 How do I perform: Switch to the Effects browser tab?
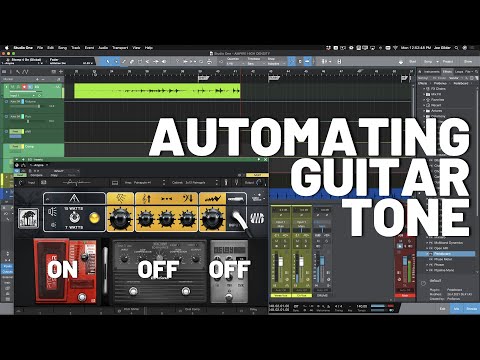(x=447, y=72)
